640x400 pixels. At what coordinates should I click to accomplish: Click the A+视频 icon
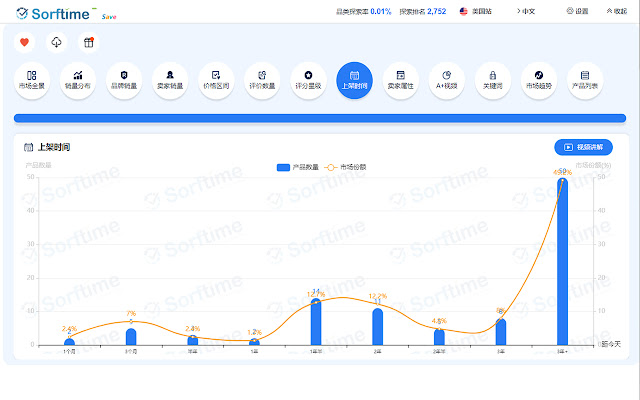[446, 79]
